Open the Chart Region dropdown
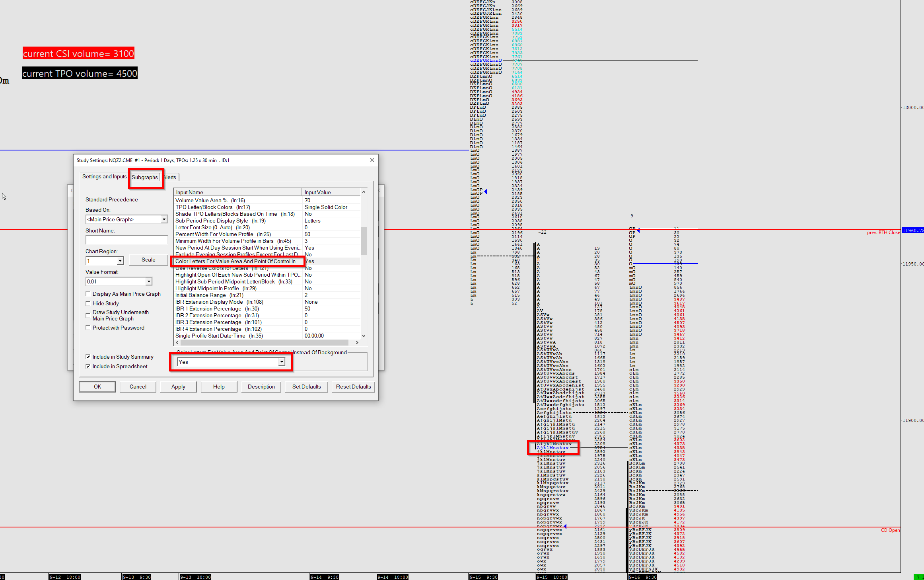The image size is (924, 580). 120,261
